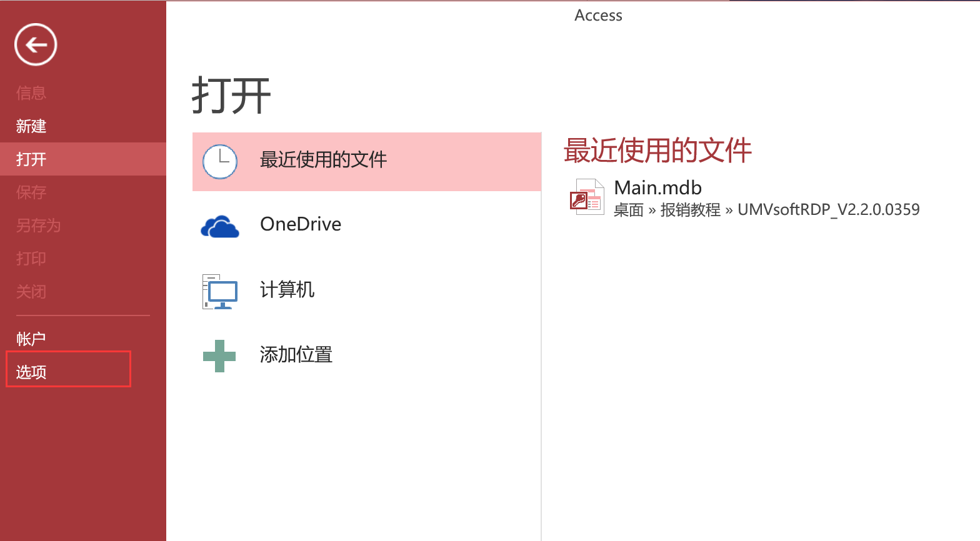The image size is (980, 541).
Task: Choose the OneDrive location label
Action: 301,224
